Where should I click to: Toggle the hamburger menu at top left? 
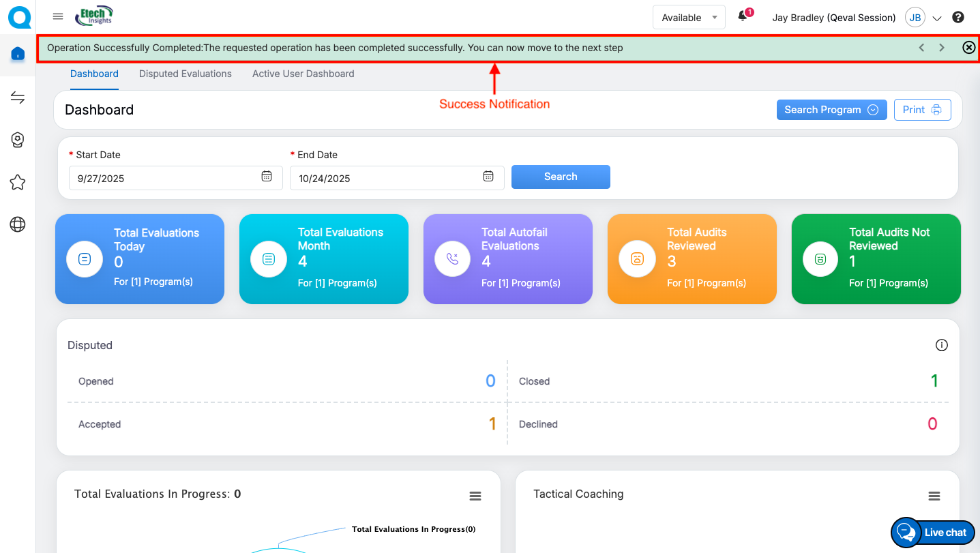coord(58,17)
